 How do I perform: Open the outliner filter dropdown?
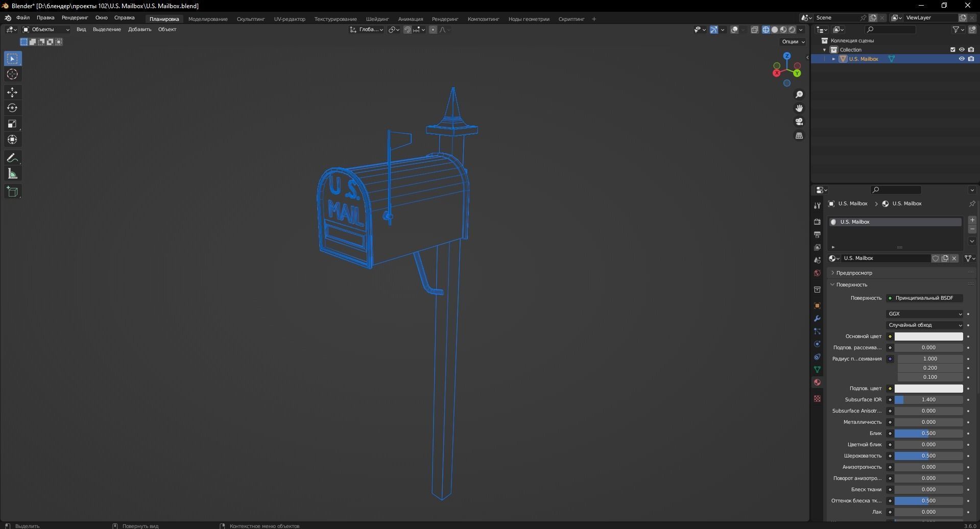[959, 30]
